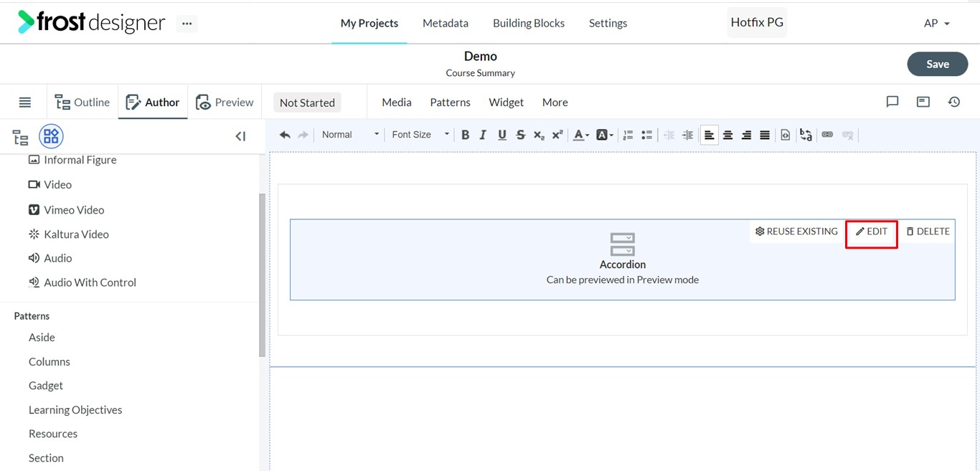Screen dimensions: 980x471
Task: Open the version history clock icon
Action: (x=954, y=102)
